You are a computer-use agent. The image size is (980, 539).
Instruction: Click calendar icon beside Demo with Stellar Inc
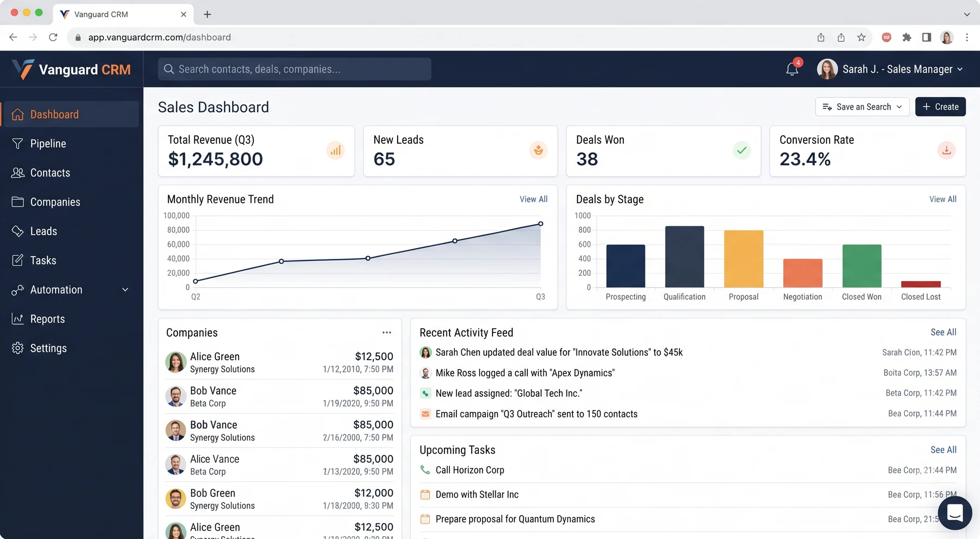point(425,494)
